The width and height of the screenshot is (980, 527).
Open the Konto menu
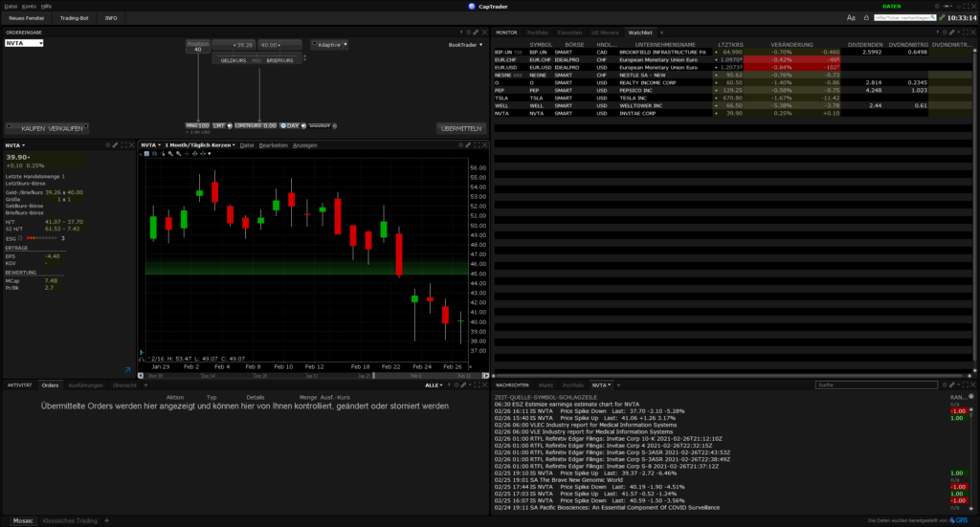[x=29, y=6]
